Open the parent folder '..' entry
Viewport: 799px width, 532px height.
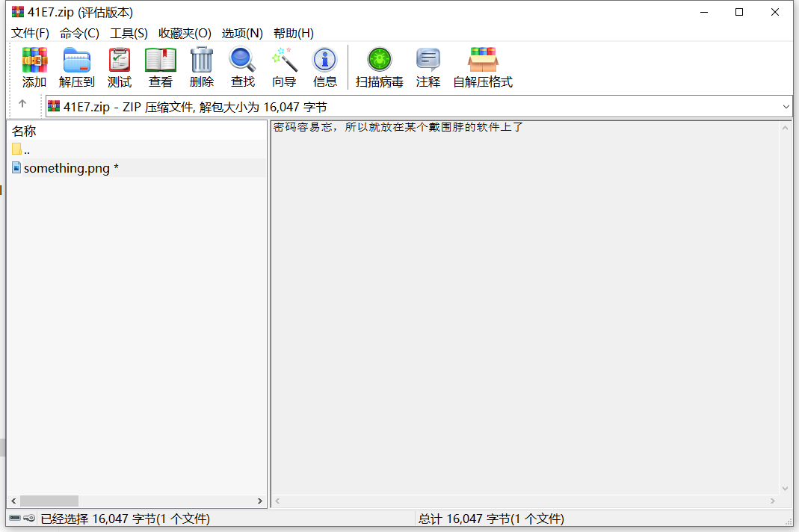(26, 150)
